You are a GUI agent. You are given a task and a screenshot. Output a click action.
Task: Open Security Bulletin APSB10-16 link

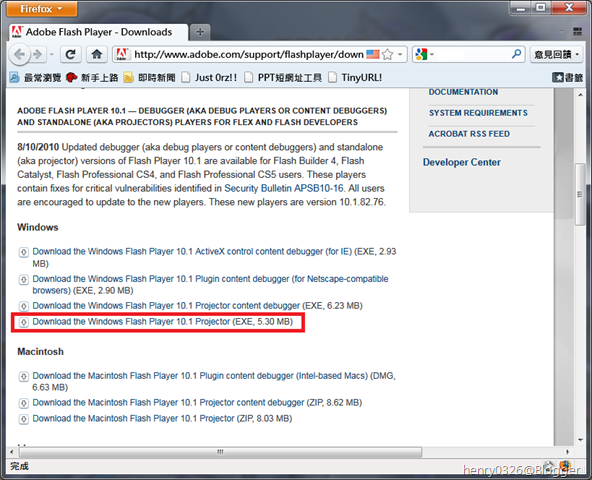point(284,188)
